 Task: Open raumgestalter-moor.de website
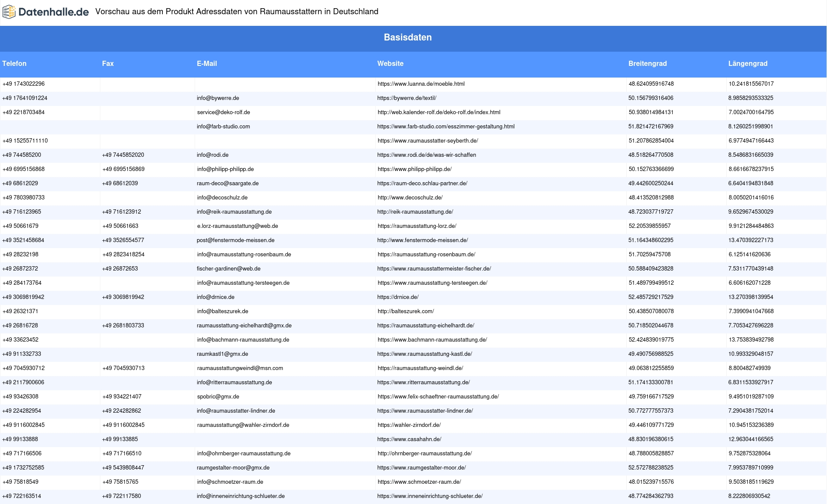point(421,468)
